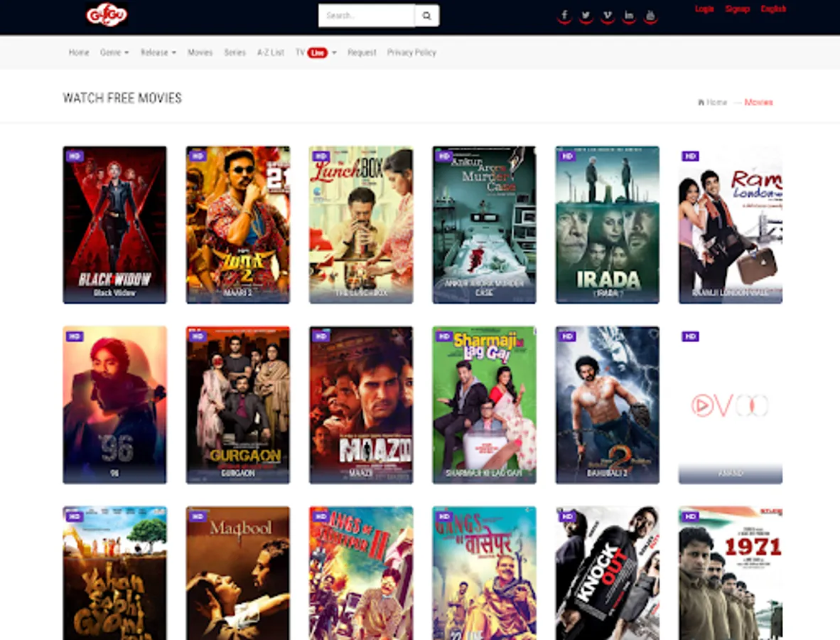Open the Bahubali 2 movie poster
This screenshot has width=840, height=640.
608,405
